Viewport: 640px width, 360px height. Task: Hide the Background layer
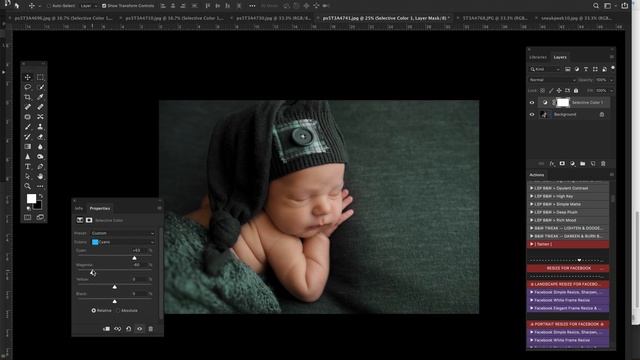coord(532,115)
